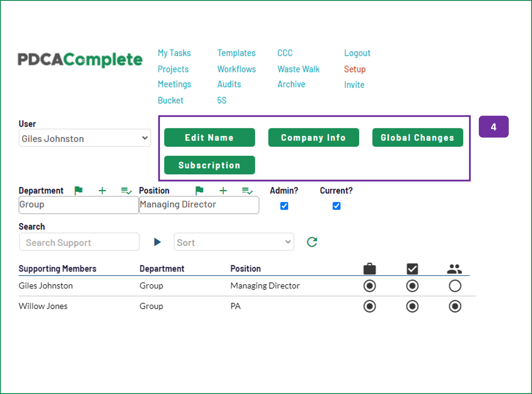Add a new position with plus icon

pyautogui.click(x=223, y=191)
